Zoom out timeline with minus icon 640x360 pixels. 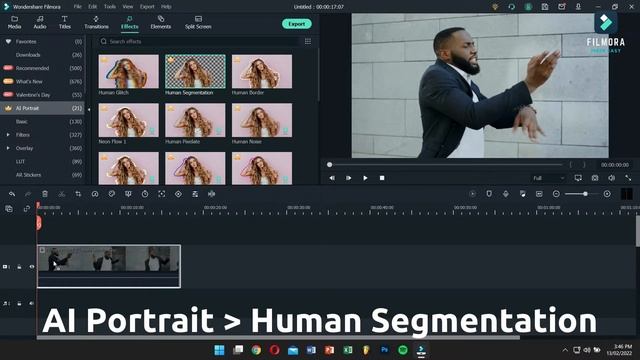556,194
